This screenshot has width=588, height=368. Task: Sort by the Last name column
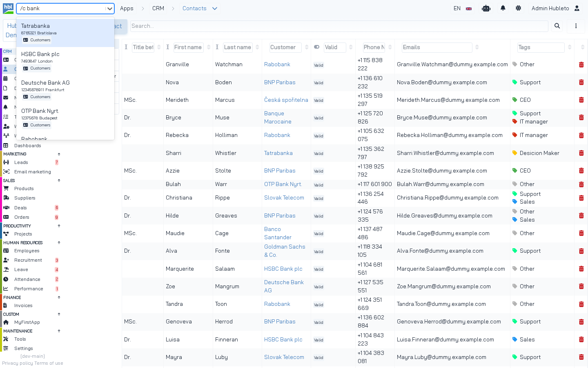pos(257,47)
